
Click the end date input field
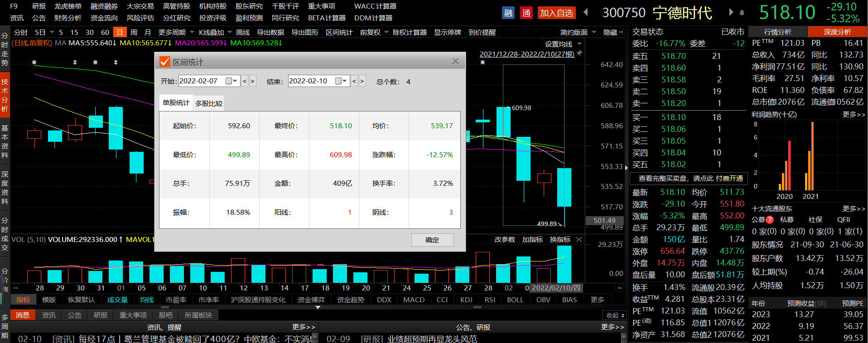coord(310,81)
